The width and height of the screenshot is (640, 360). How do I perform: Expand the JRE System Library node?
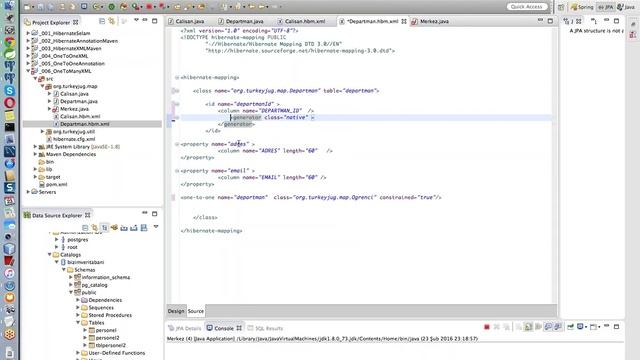tap(35, 147)
